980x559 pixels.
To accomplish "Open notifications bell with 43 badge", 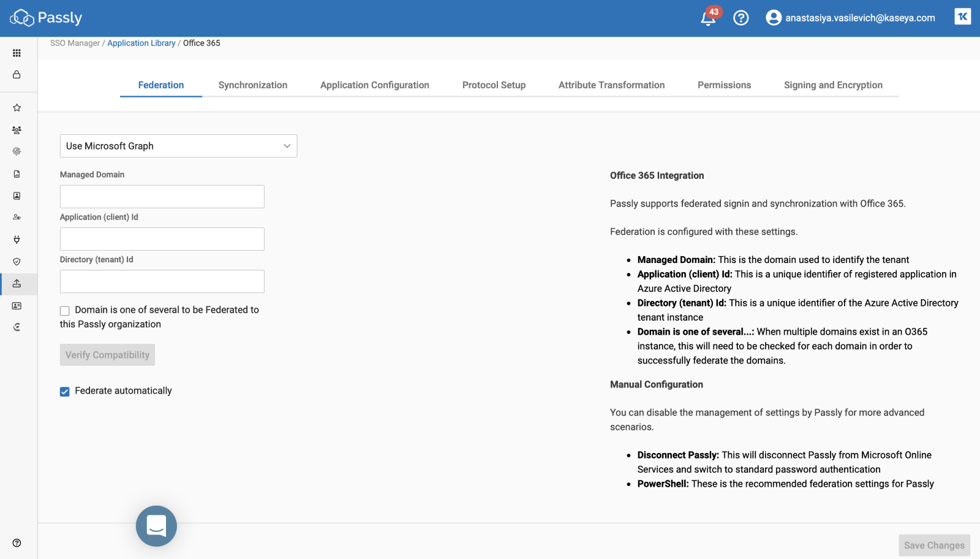I will [709, 18].
